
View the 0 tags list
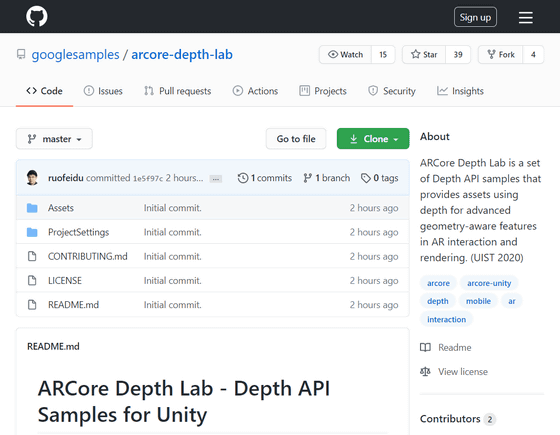click(379, 178)
